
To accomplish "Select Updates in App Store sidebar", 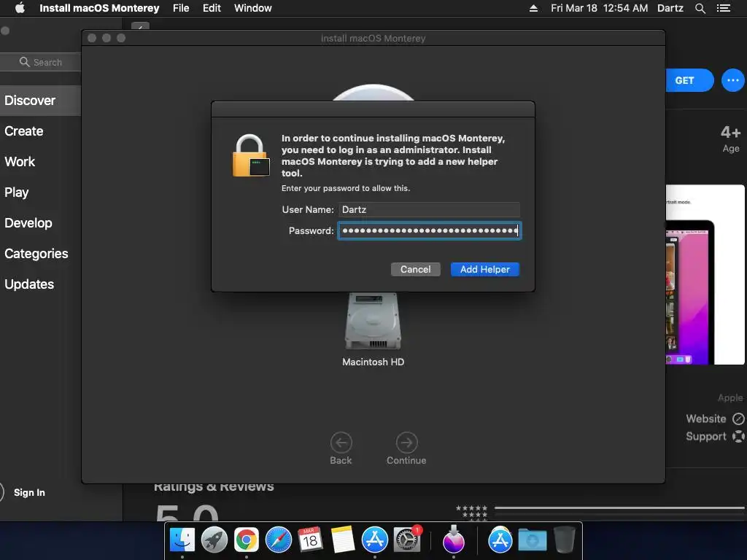I will tap(29, 284).
